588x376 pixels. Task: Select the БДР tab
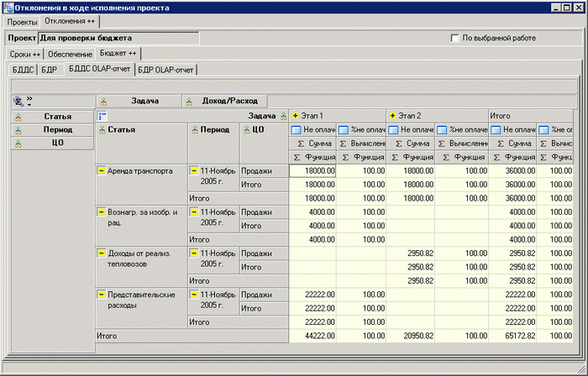(x=49, y=70)
